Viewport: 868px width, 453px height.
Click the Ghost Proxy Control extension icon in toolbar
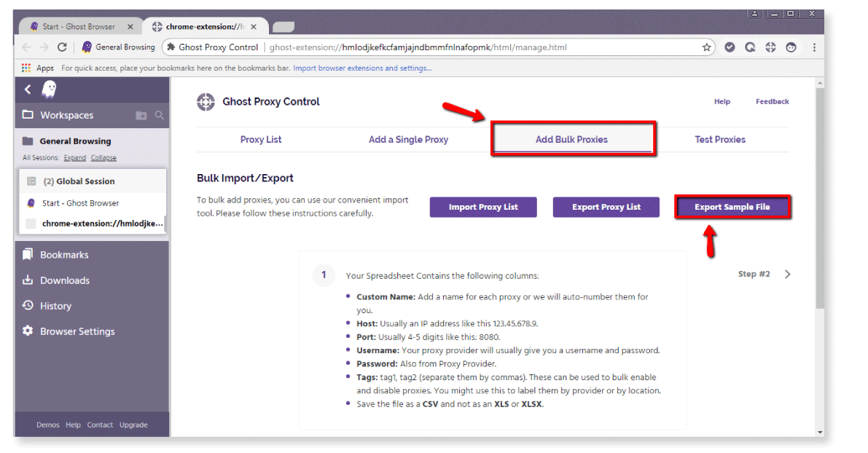point(770,47)
